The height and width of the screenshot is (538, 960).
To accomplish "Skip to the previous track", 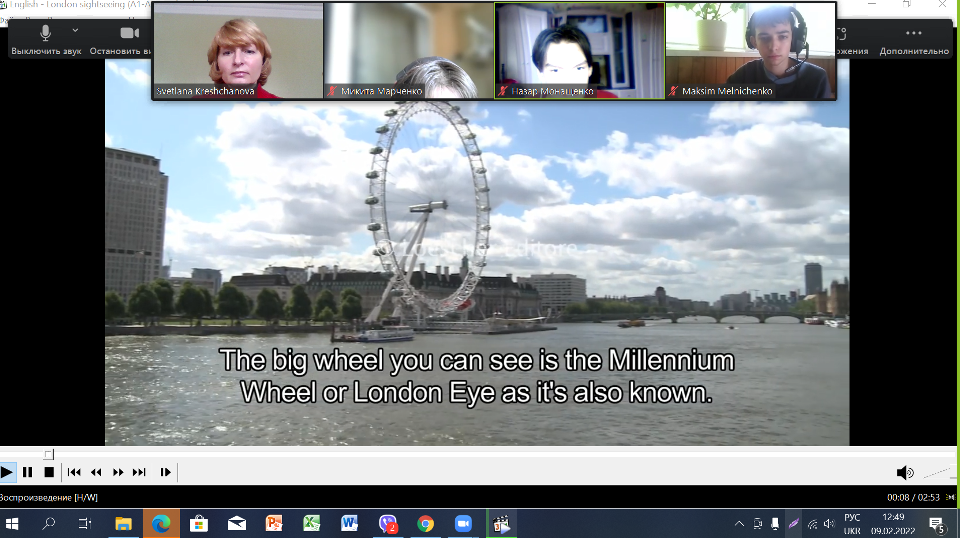I will coord(74,472).
